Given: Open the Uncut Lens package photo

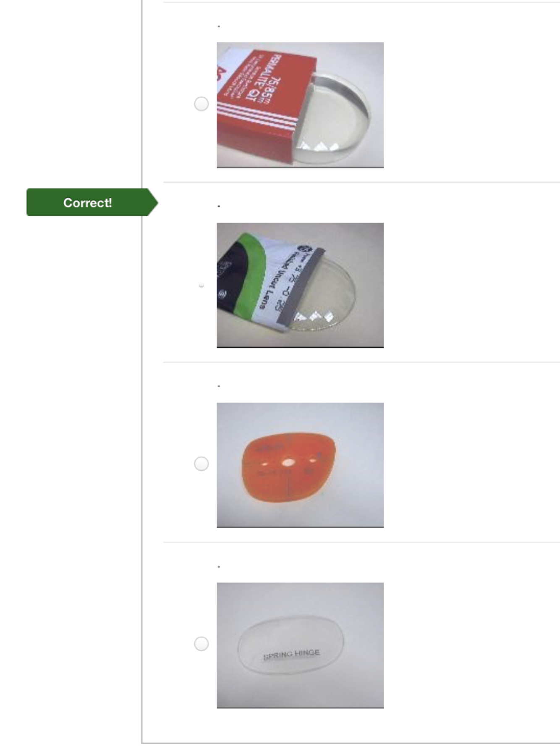Looking at the screenshot, I should point(300,285).
